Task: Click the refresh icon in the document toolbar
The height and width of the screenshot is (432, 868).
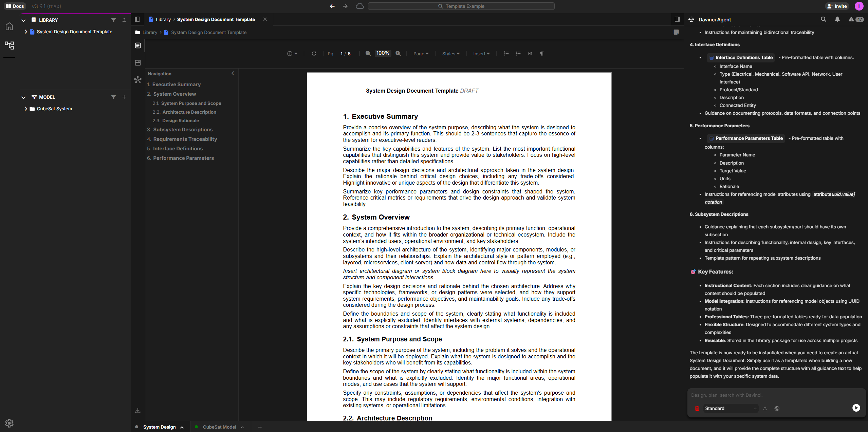Action: pos(314,53)
